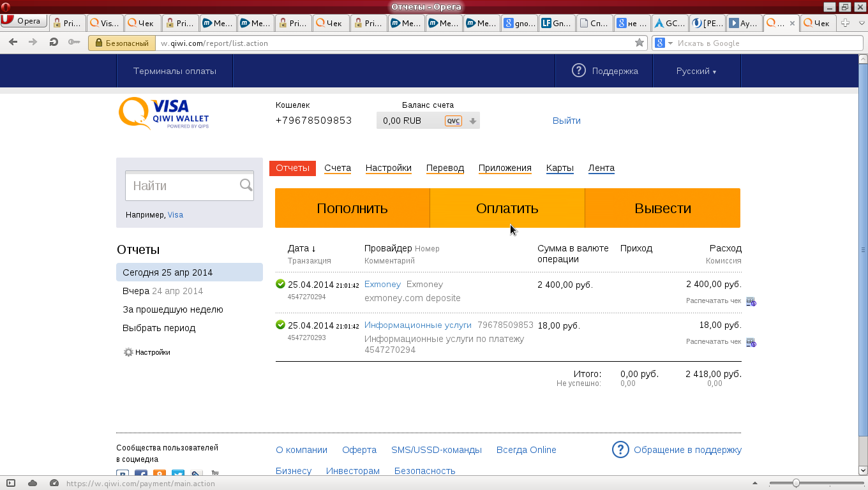Click the browser forward arrow

(x=33, y=43)
